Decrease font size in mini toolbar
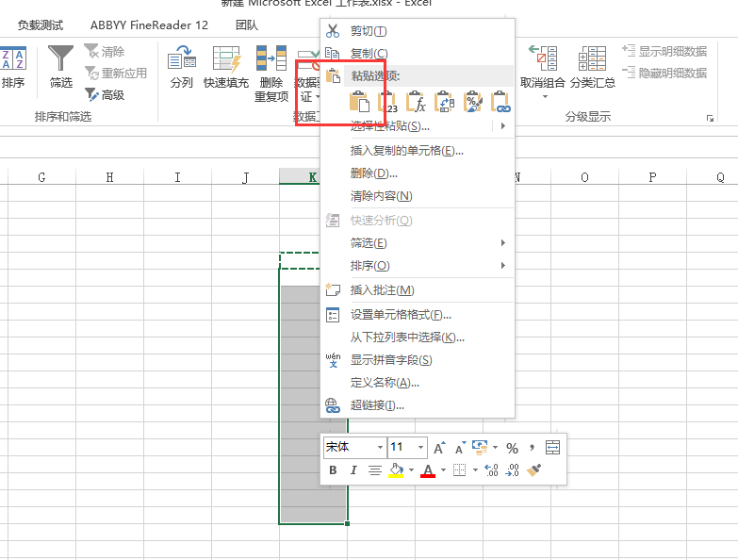738x560 pixels. pos(460,448)
